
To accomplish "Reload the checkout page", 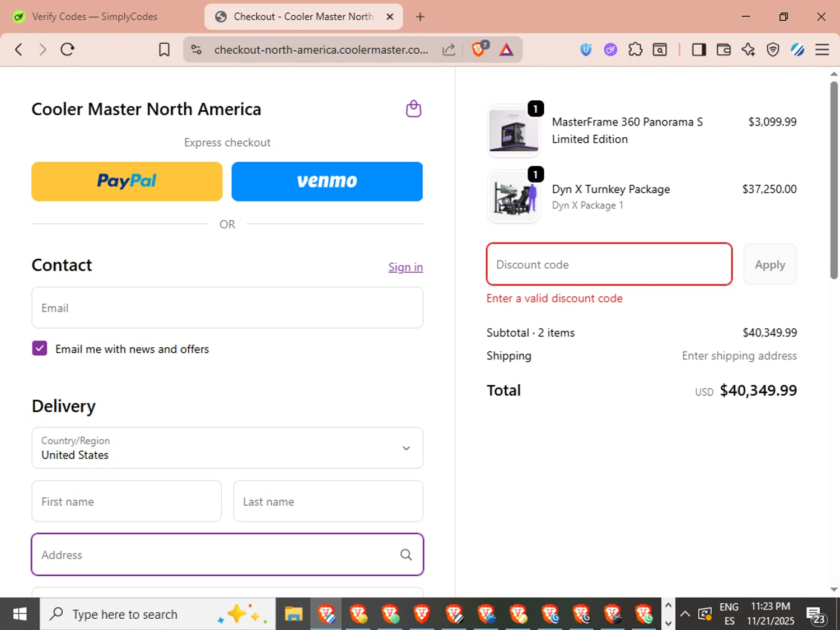I will [x=67, y=49].
